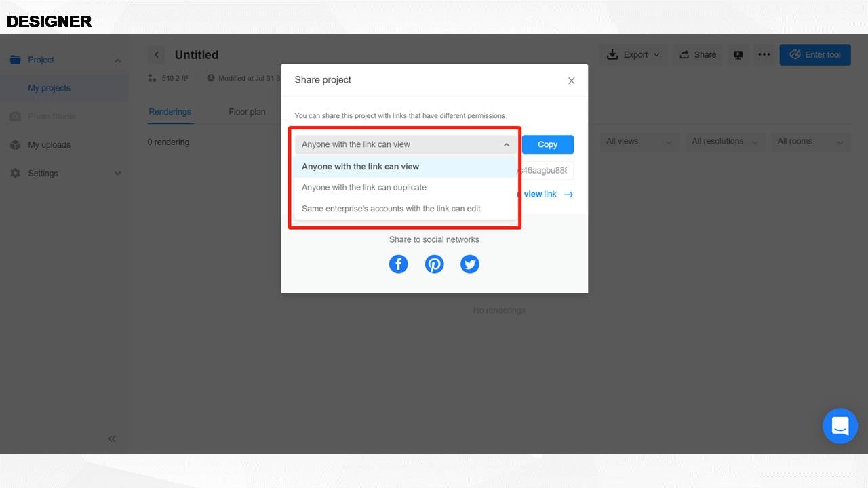Switch to the Floor plan tab
868x488 pixels.
tap(247, 112)
